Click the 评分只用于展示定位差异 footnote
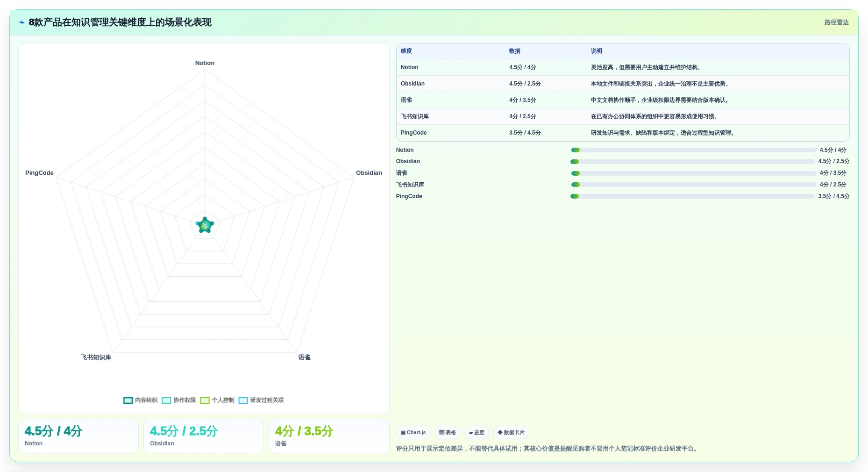This screenshot has height=472, width=868. click(x=548, y=449)
